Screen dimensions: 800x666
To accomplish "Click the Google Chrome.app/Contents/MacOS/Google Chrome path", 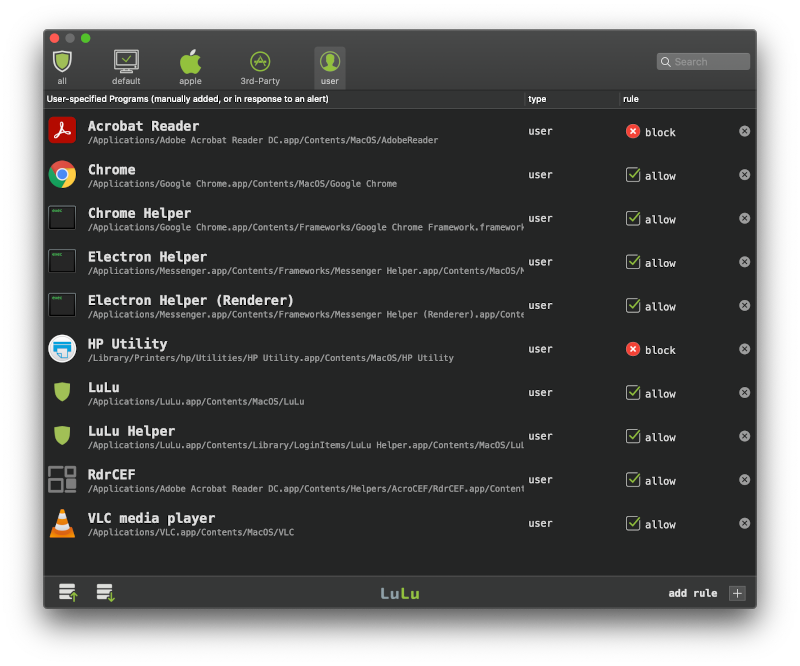I will click(242, 184).
